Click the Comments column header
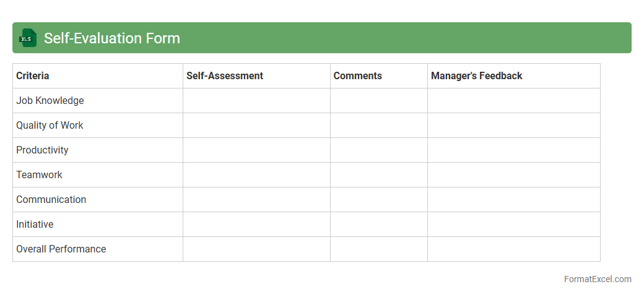Screen dimensions: 644x297 click(x=358, y=75)
